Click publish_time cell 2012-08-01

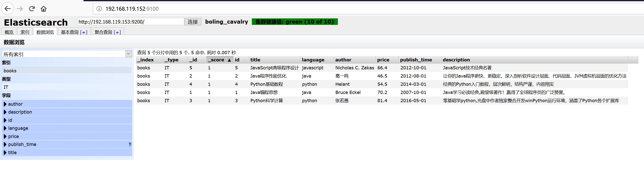click(413, 76)
